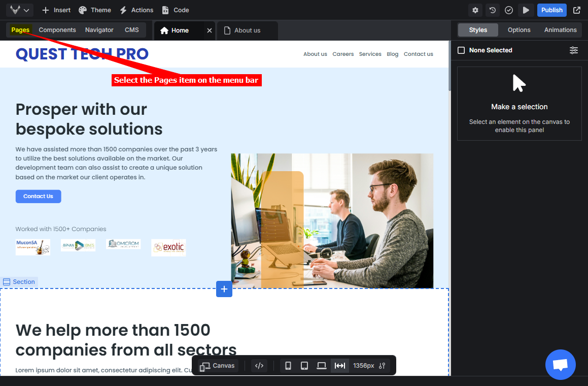Click the Publish button

click(x=551, y=10)
